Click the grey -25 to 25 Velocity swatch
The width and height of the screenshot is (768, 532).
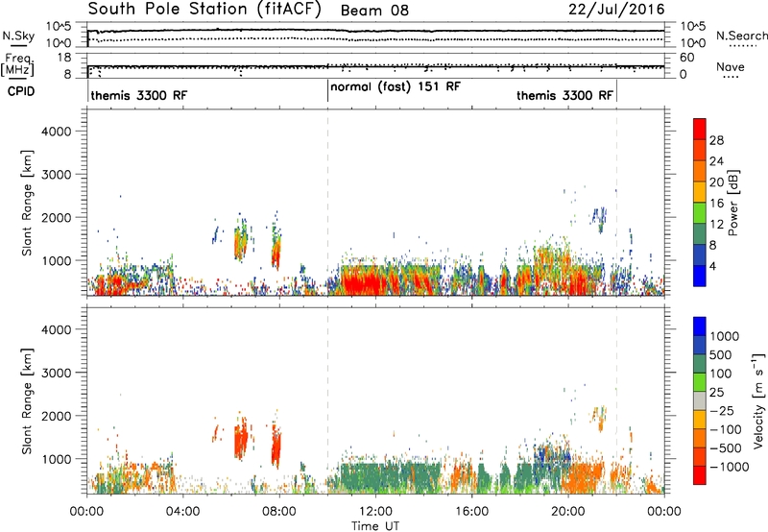700,400
